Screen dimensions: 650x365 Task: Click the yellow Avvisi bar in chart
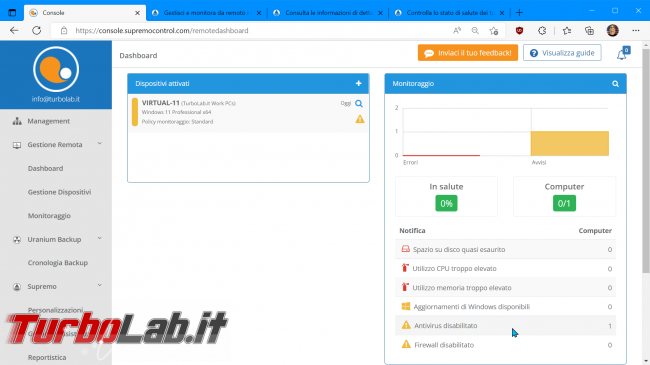click(x=570, y=144)
